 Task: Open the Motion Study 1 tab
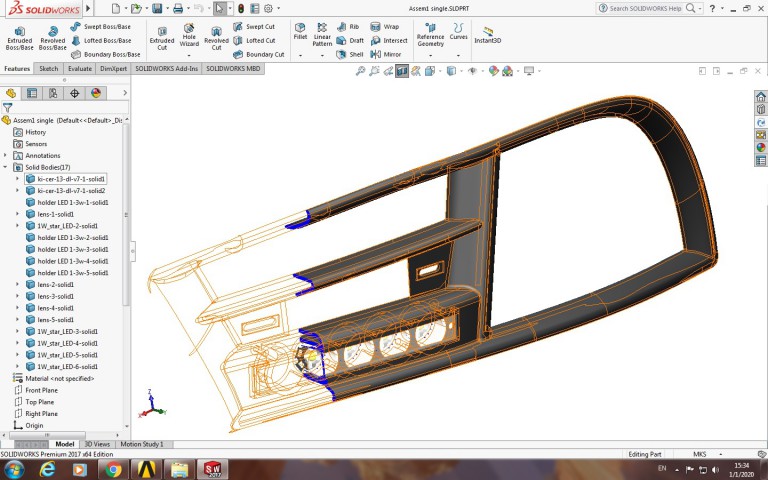141,444
